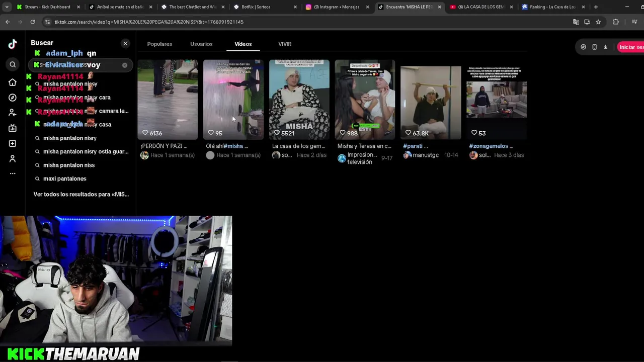
Task: Close the BotRix | Sorteos tab
Action: [295, 7]
